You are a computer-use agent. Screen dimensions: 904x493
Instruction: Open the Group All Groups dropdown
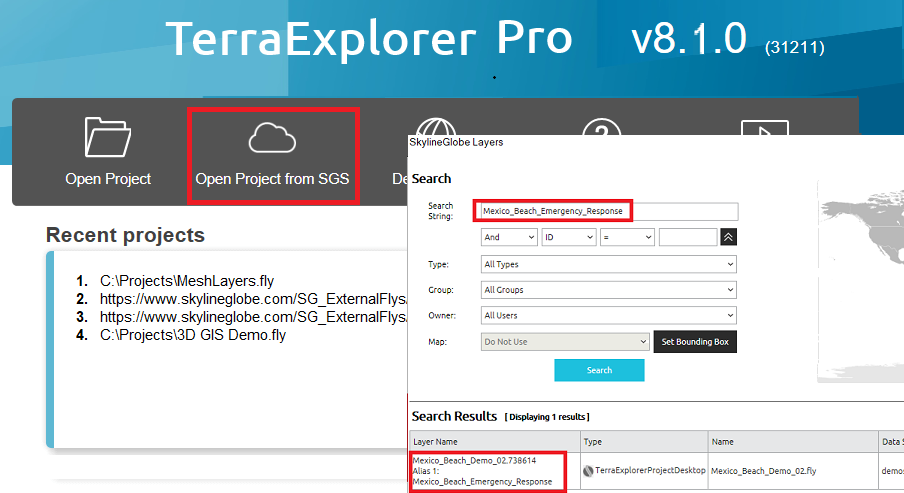609,289
